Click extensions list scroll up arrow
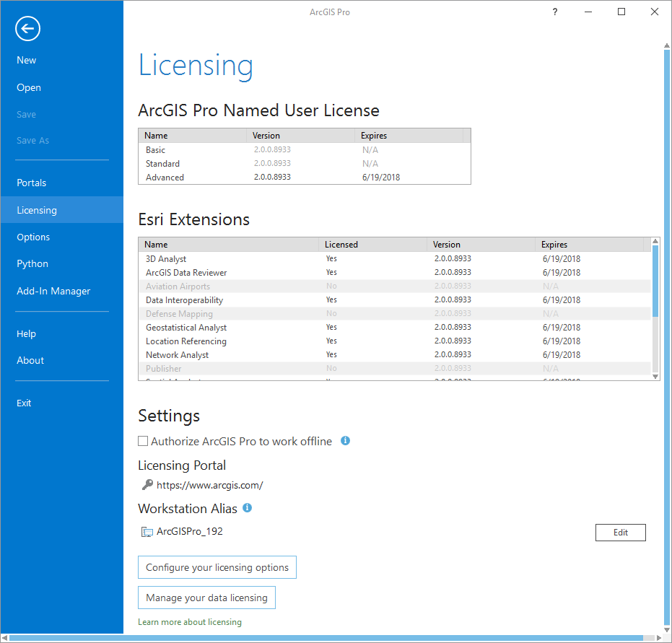The width and height of the screenshot is (672, 643). click(655, 241)
